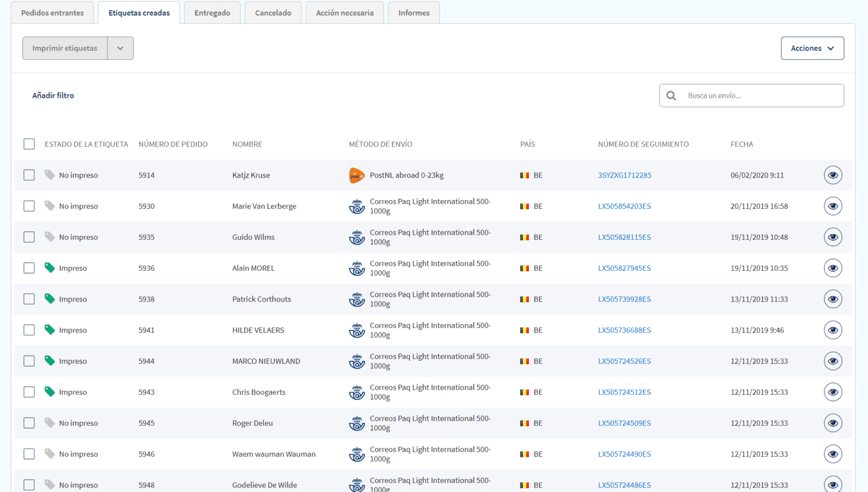Click Correos logo for Guido Wilms row
This screenshot has height=492, width=868.
point(357,237)
